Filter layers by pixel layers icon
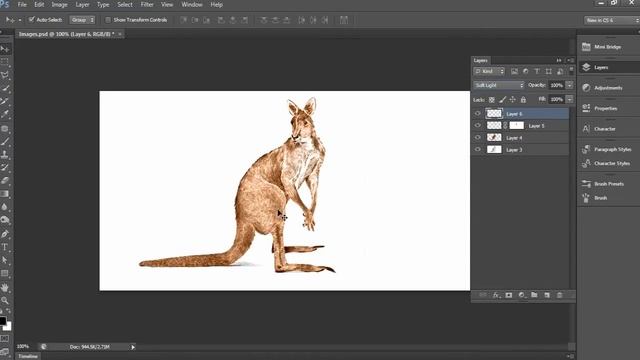The height and width of the screenshot is (360, 640). [x=514, y=71]
